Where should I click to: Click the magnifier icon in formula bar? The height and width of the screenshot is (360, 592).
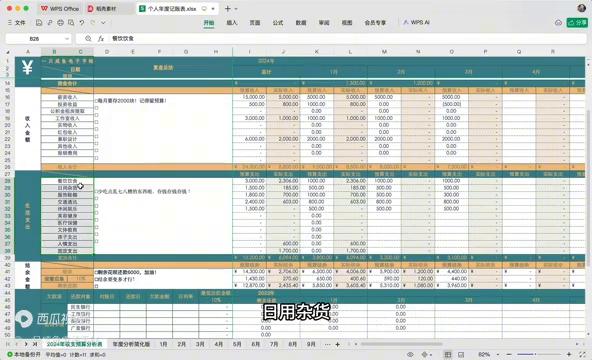tap(88, 38)
